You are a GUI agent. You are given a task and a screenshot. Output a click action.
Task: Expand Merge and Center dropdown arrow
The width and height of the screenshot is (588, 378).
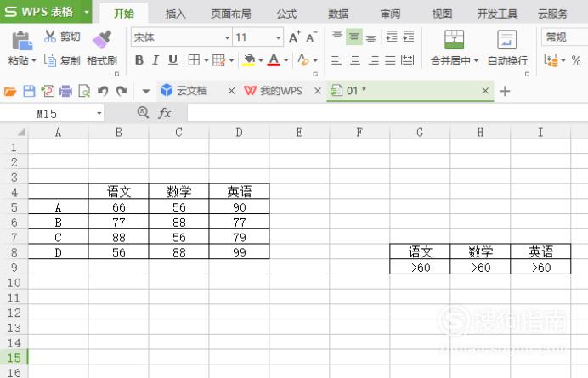pos(476,60)
